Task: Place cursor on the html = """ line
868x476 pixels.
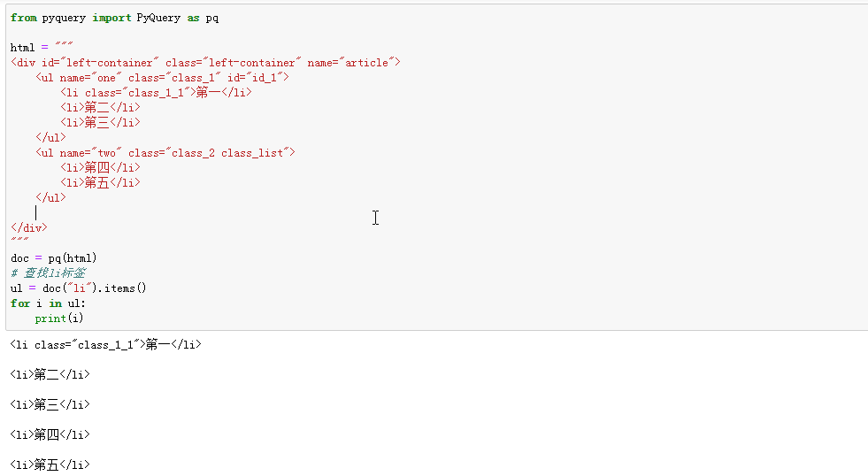Action: (42, 48)
